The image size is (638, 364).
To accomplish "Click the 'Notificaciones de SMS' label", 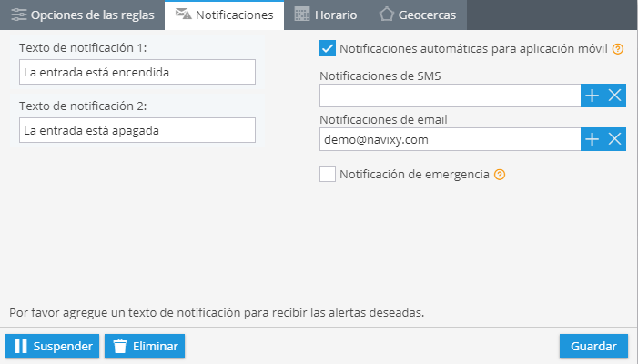I will click(x=380, y=76).
